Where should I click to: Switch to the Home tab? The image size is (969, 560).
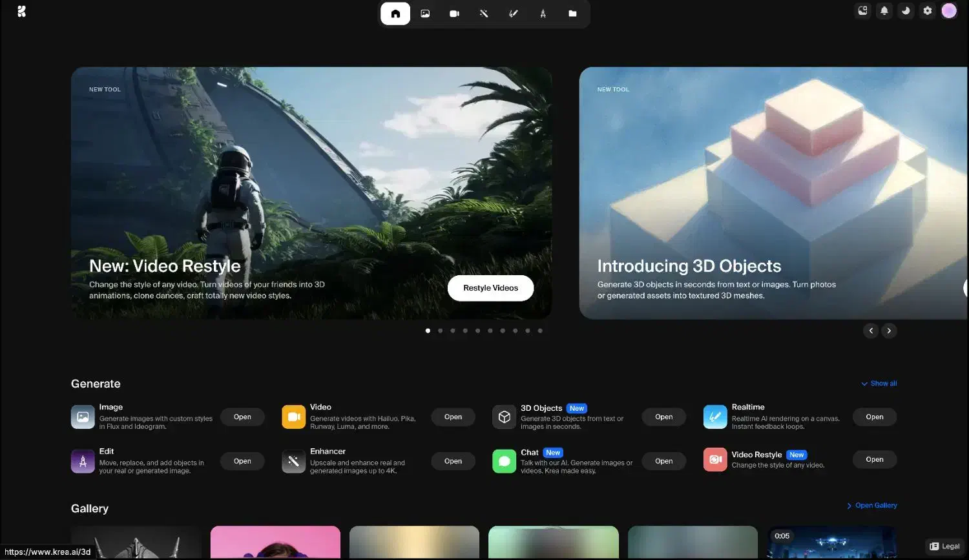[395, 14]
